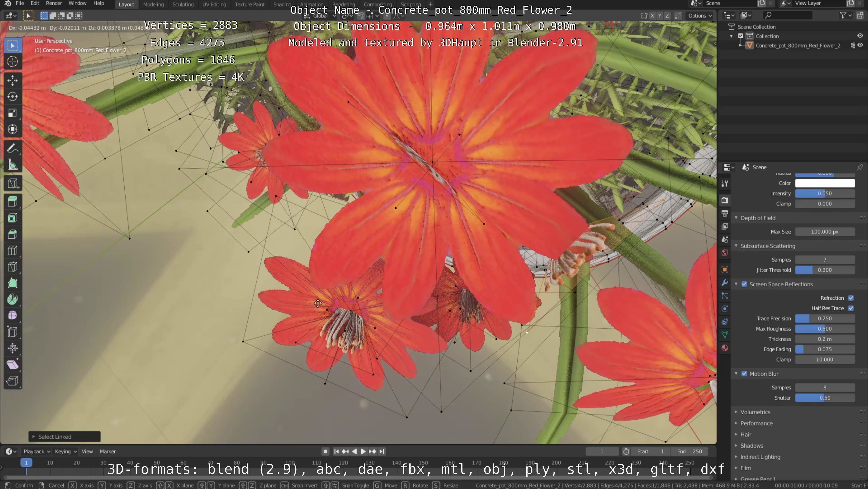The image size is (868, 489).
Task: Select the Rip Region tool
Action: [x=13, y=381]
